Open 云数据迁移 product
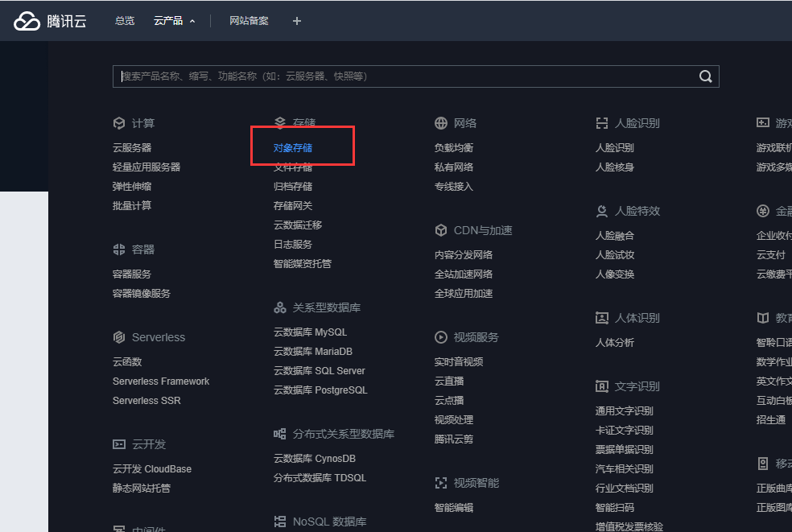 point(298,225)
